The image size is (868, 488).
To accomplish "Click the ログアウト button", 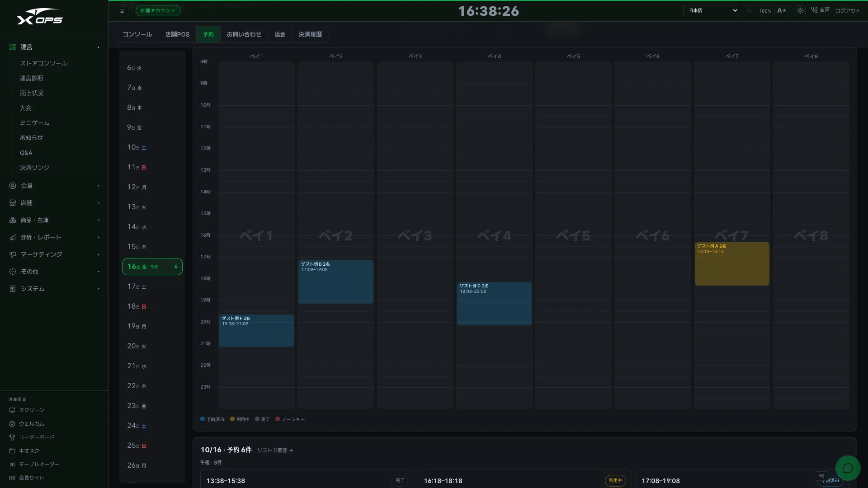I will [x=848, y=10].
